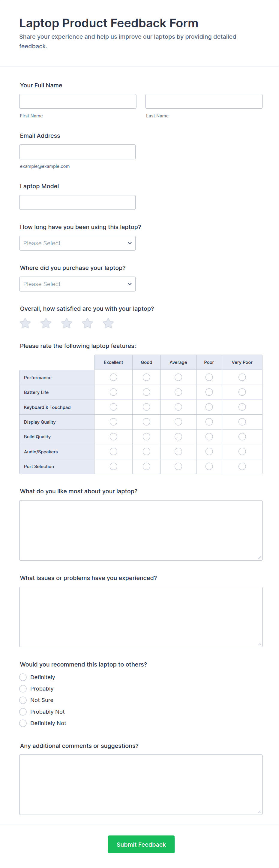Select Average for Display Quality
The height and width of the screenshot is (868, 279).
pos(178,422)
